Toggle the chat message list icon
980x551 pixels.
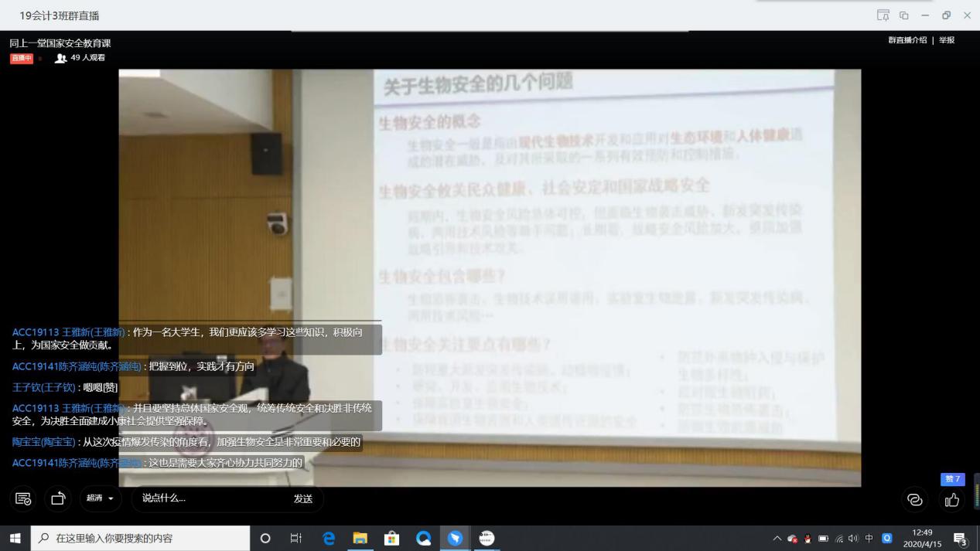(x=23, y=498)
